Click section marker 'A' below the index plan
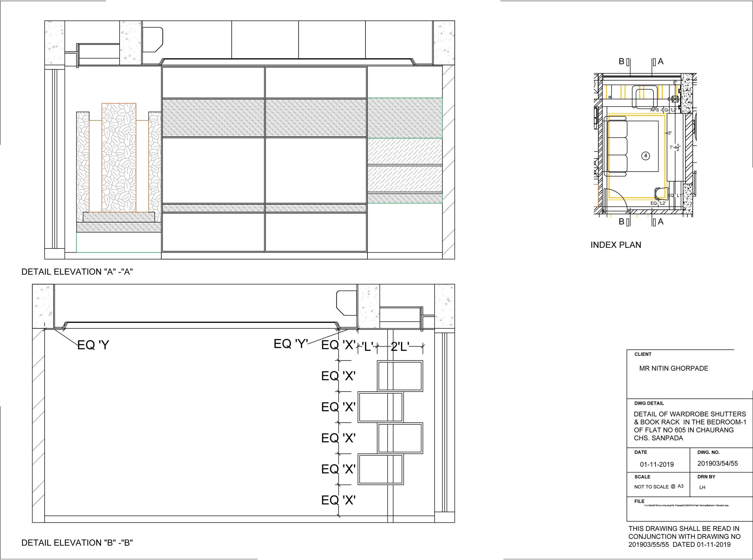The image size is (753, 560). tap(660, 222)
